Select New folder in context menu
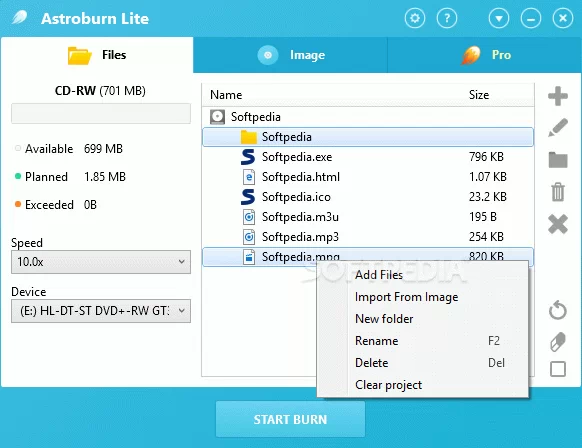Viewport: 582px width, 448px height. tap(422, 319)
